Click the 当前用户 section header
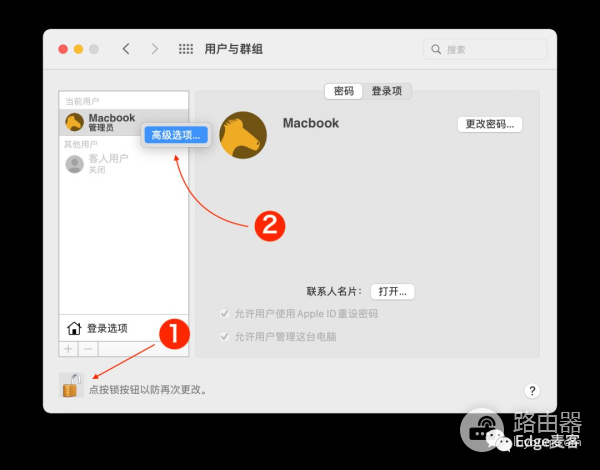 [82, 101]
